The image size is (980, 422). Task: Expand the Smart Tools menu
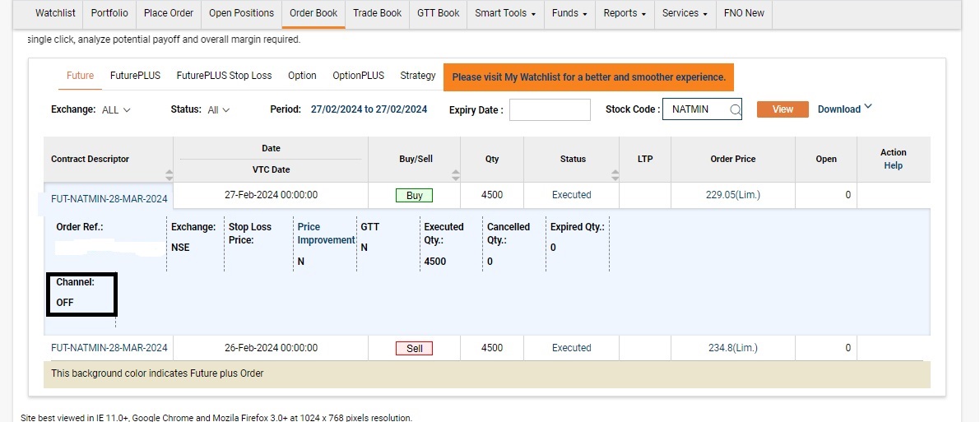coord(505,13)
